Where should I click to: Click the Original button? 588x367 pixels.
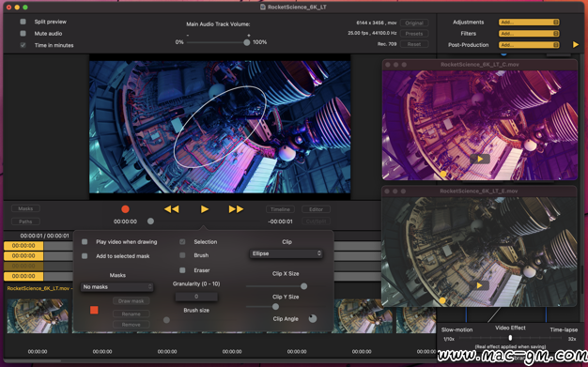(x=414, y=23)
